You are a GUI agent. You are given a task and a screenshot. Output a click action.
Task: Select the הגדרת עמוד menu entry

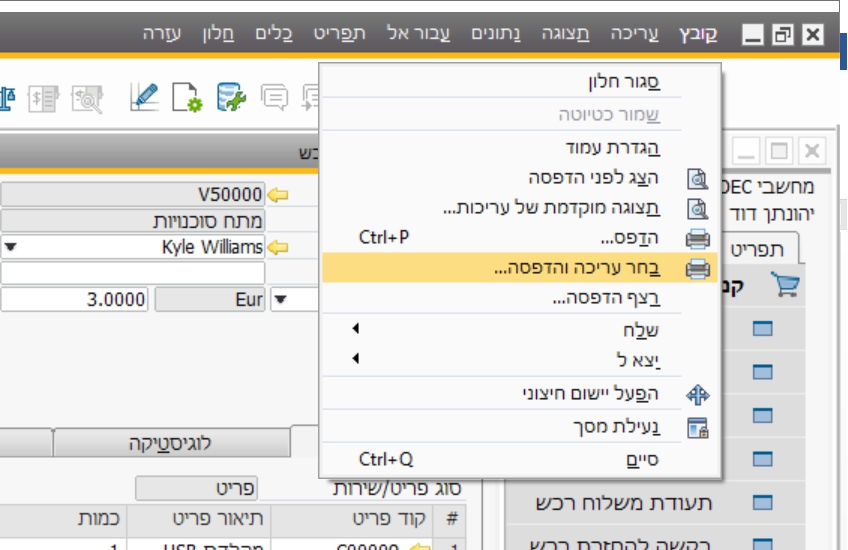(613, 147)
